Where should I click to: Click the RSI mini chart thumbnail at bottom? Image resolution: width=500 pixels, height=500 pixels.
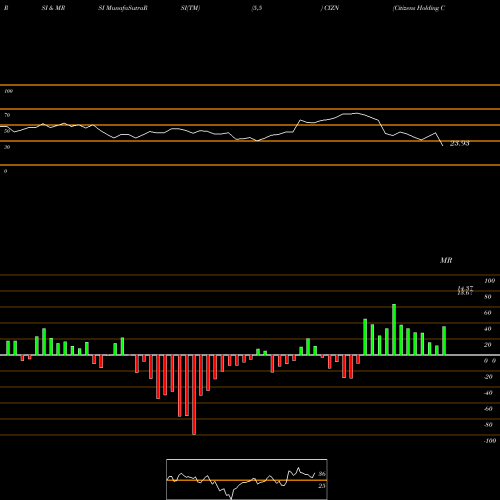pos(247,479)
